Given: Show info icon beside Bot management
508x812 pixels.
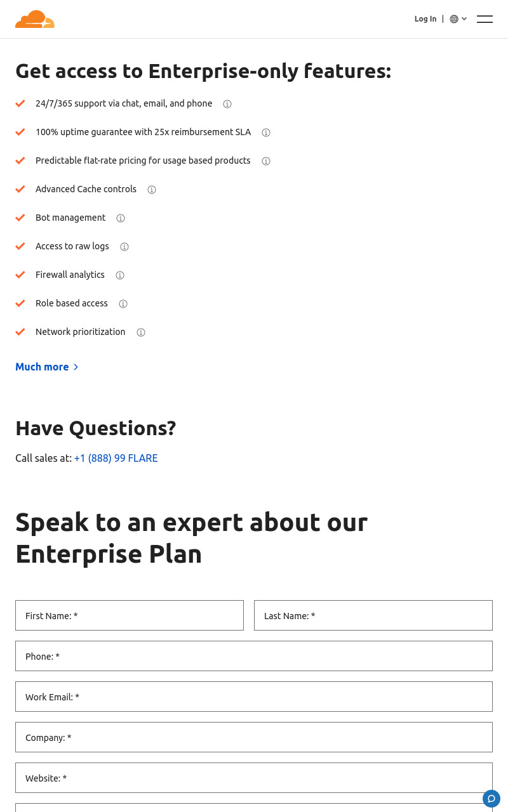Looking at the screenshot, I should click(121, 218).
